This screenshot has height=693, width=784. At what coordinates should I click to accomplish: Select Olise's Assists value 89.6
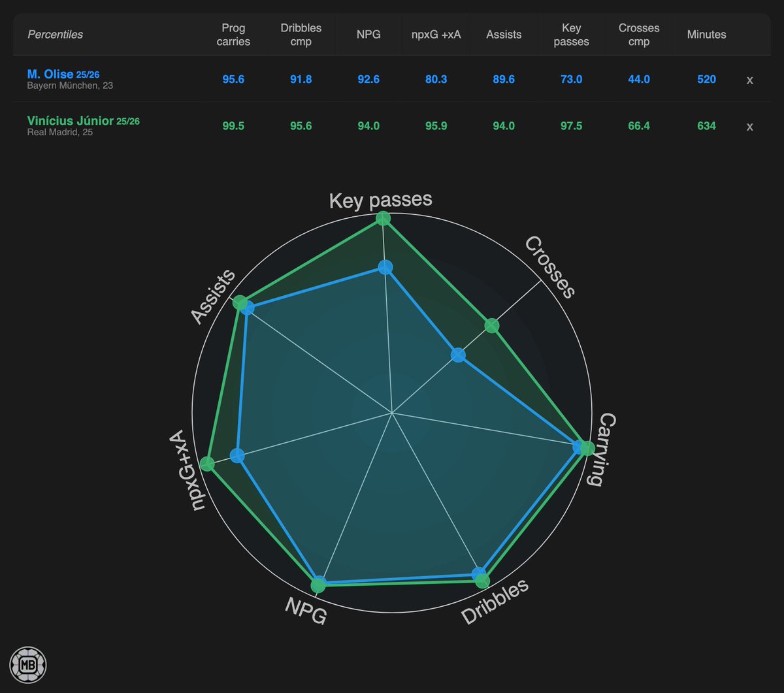[504, 79]
